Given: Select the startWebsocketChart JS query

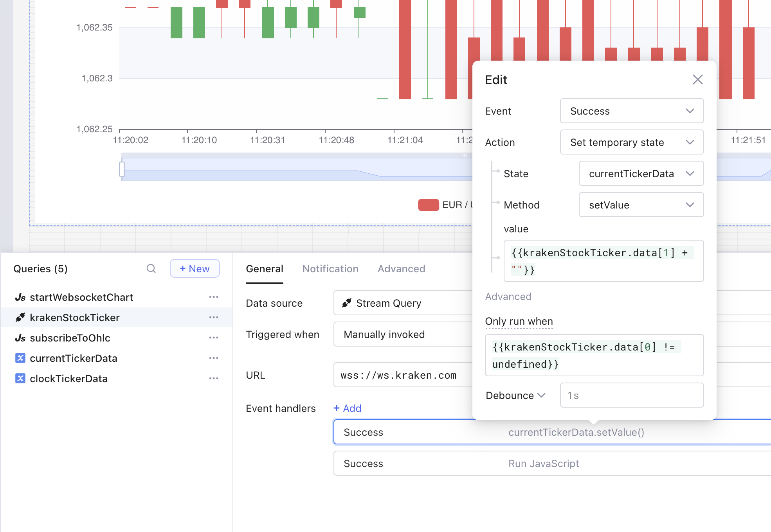Looking at the screenshot, I should pos(81,297).
